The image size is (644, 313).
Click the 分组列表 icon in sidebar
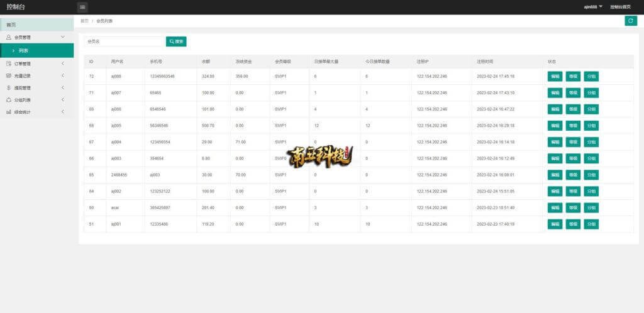9,100
